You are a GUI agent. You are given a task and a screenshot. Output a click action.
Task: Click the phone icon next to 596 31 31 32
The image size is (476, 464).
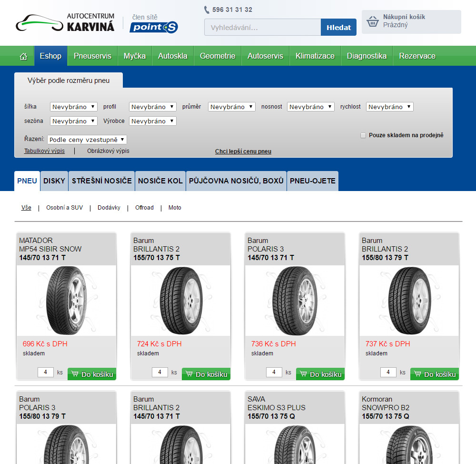(207, 10)
